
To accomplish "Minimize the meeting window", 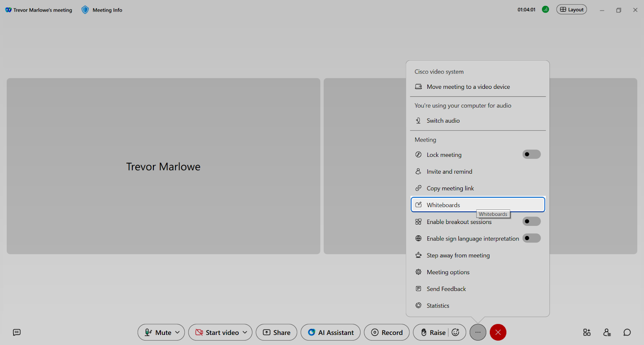I will pos(602,10).
